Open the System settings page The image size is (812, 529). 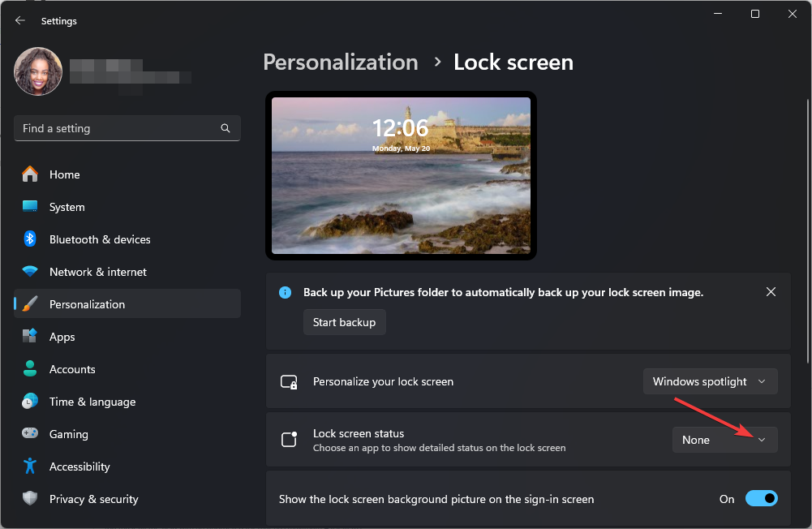[67, 207]
